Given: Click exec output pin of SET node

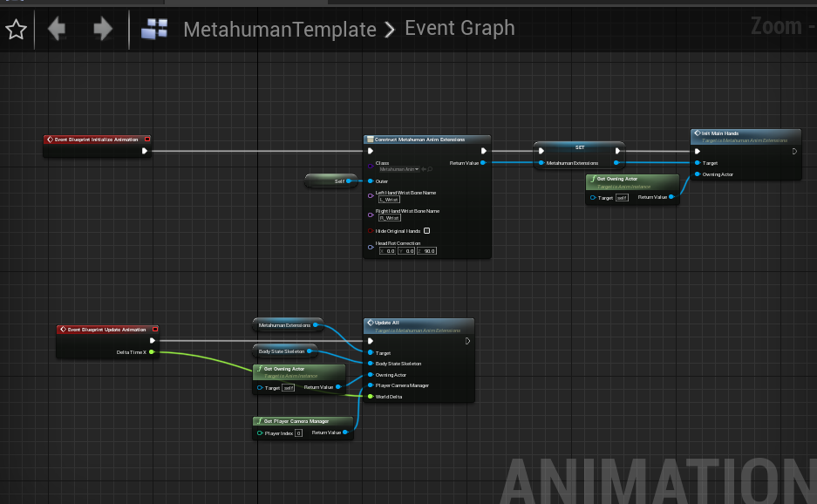Looking at the screenshot, I should click(x=617, y=151).
